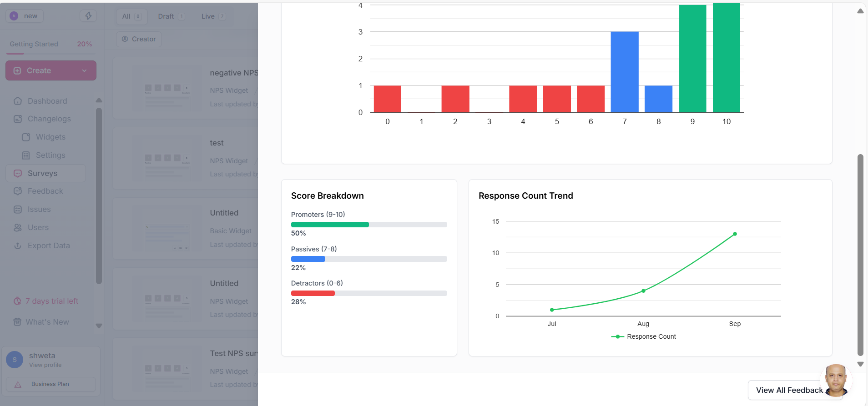Image resolution: width=868 pixels, height=406 pixels.
Task: Click the Feedback sidebar icon
Action: tap(18, 191)
